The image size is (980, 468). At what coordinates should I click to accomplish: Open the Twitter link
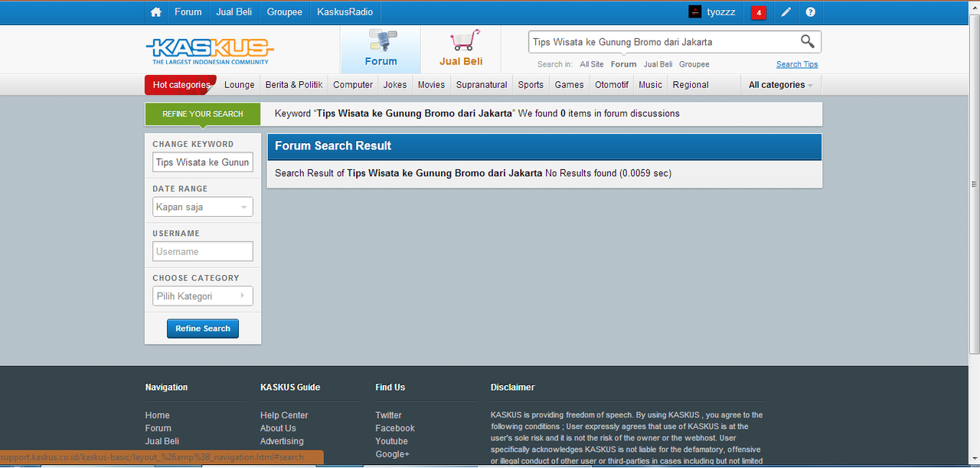point(388,415)
